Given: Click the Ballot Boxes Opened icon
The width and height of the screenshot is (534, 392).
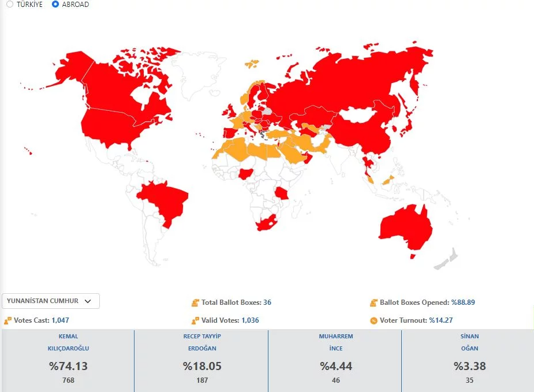Looking at the screenshot, I should point(374,303).
